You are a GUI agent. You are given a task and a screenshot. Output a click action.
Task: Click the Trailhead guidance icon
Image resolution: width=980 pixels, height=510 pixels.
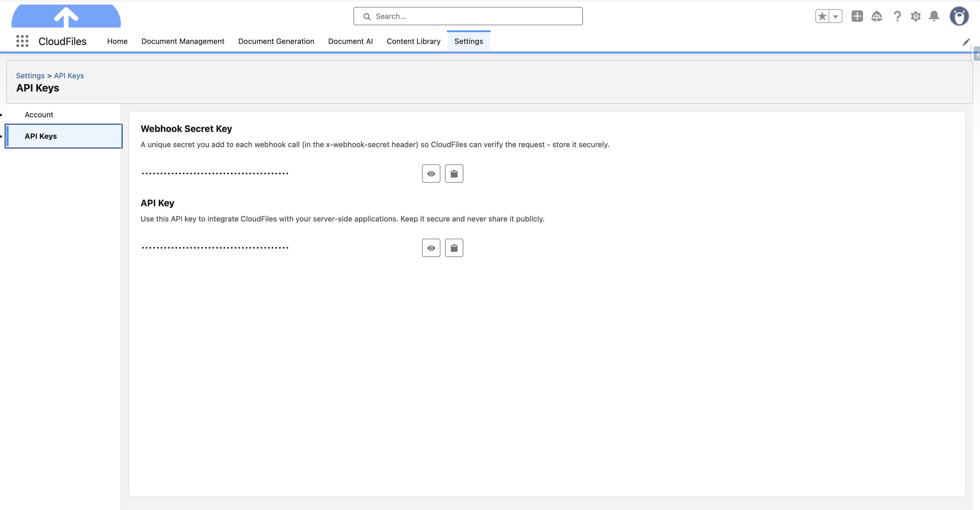point(877,16)
